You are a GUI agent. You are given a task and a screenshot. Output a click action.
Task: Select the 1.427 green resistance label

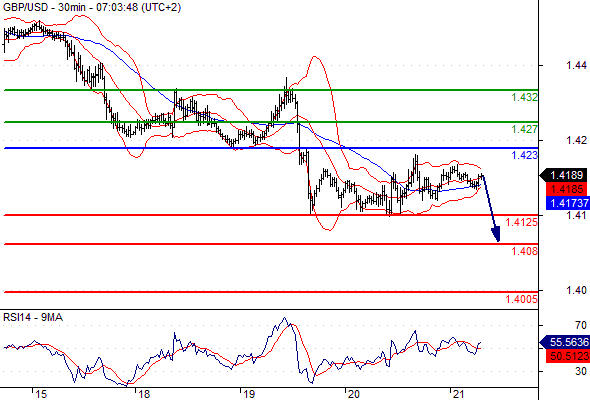pos(525,129)
